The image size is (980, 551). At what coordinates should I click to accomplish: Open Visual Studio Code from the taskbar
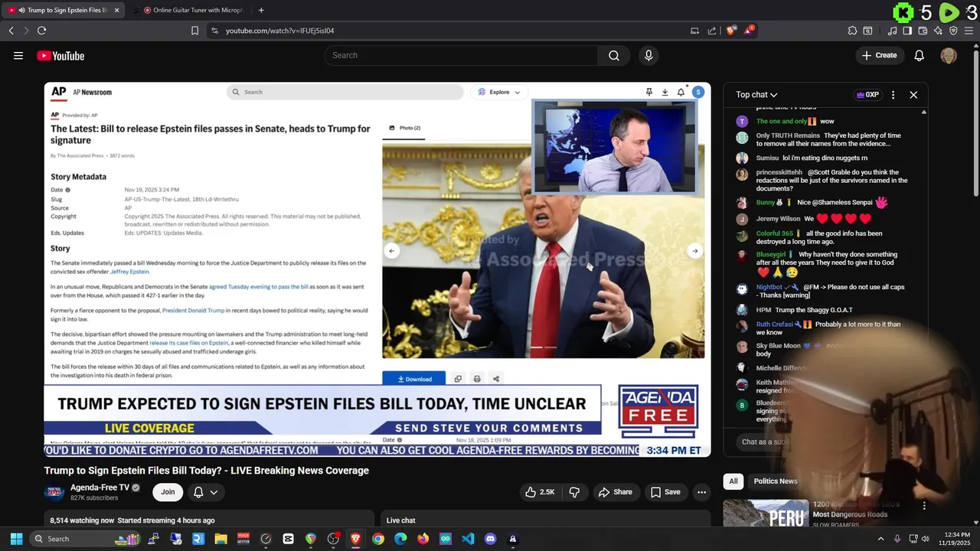[468, 539]
